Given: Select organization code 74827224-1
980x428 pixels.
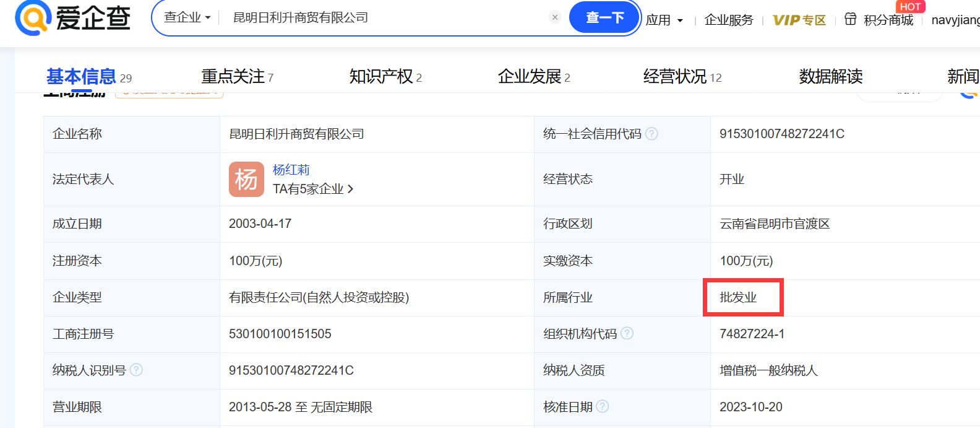Looking at the screenshot, I should coord(752,334).
